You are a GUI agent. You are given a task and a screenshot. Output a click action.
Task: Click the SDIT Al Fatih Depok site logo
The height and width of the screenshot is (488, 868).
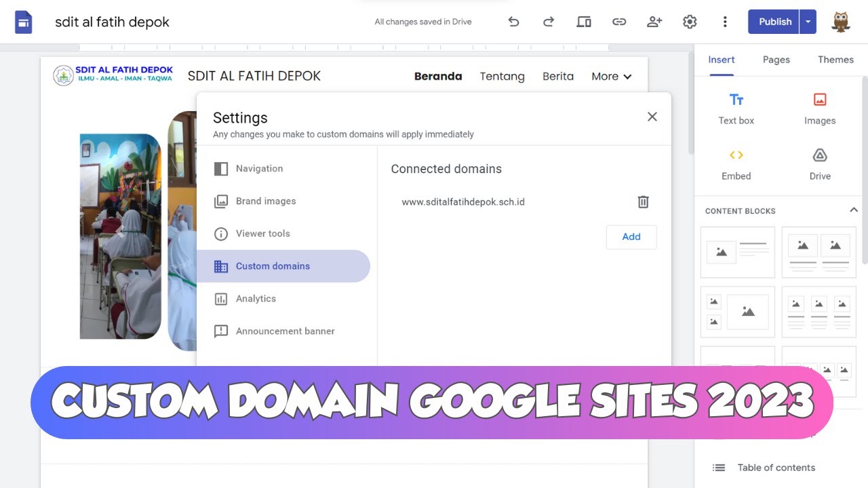pyautogui.click(x=113, y=75)
